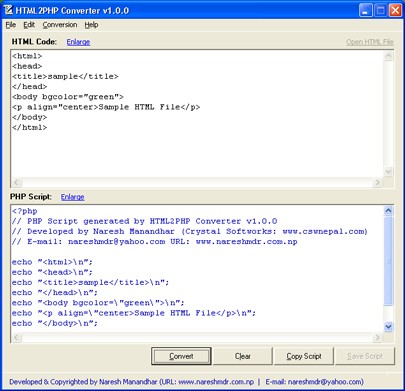
Task: Click down arrow of HTML Code scrollbar
Action: (388, 172)
